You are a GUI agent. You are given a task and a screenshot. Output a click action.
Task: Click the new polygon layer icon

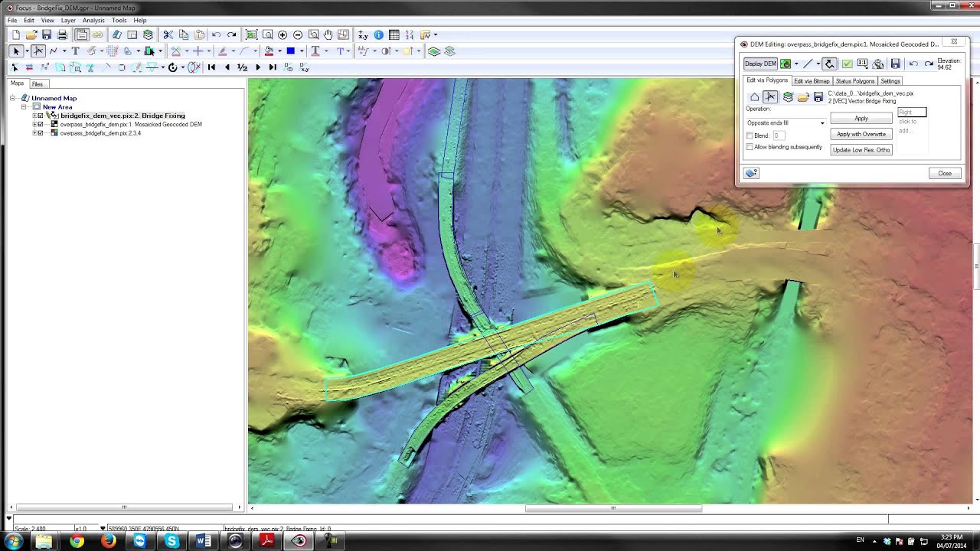pos(754,97)
